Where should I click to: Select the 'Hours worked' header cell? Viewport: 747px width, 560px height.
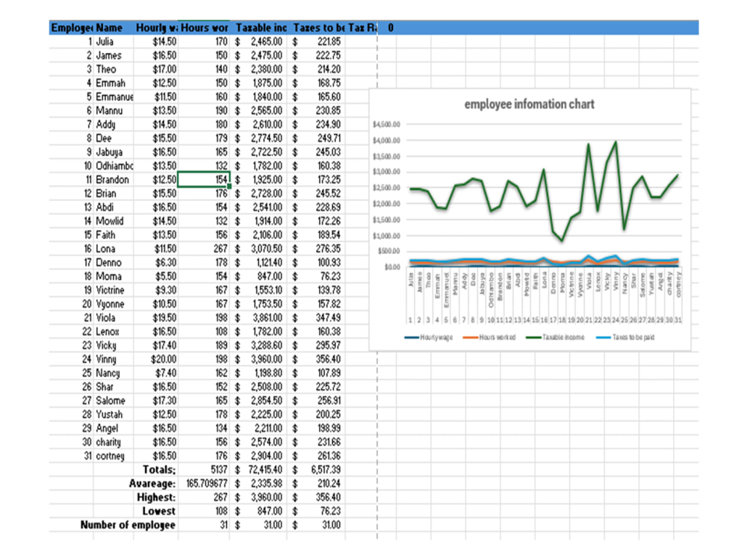(x=204, y=28)
